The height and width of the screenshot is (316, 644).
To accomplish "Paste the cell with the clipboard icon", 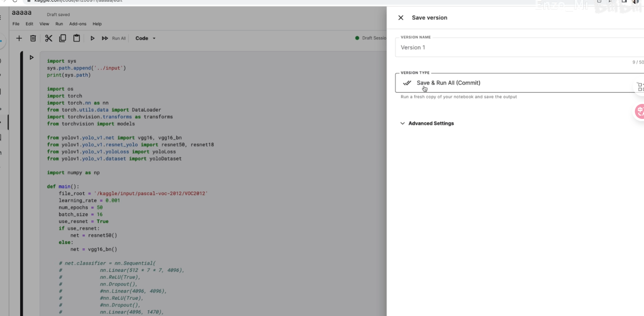I will [76, 38].
